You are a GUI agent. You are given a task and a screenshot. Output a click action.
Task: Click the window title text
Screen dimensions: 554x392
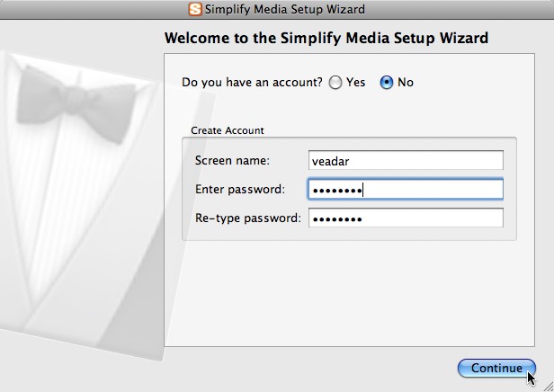285,9
